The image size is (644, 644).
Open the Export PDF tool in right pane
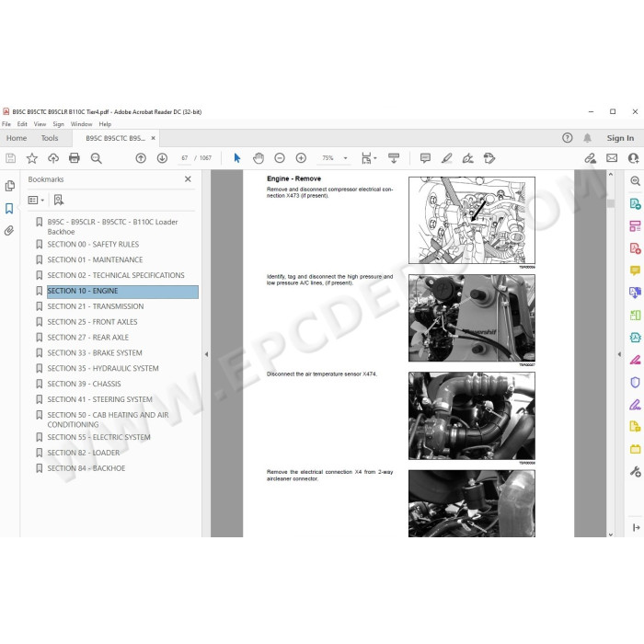pos(635,203)
